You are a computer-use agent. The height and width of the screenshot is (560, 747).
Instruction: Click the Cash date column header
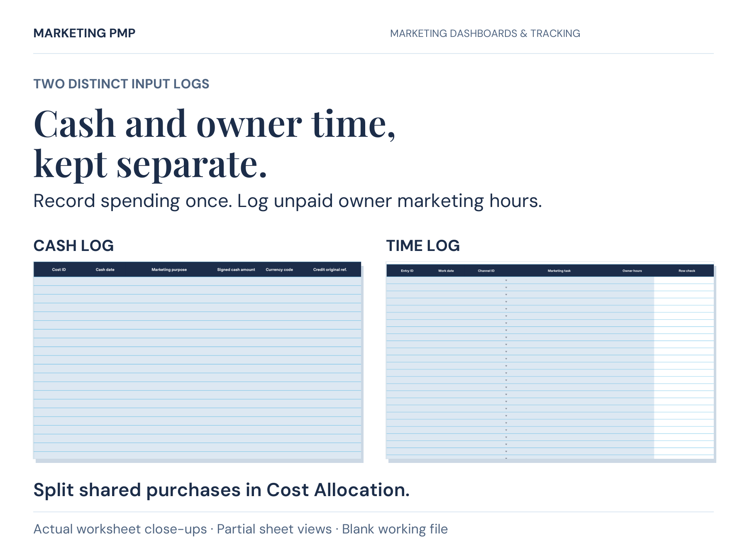(x=105, y=270)
